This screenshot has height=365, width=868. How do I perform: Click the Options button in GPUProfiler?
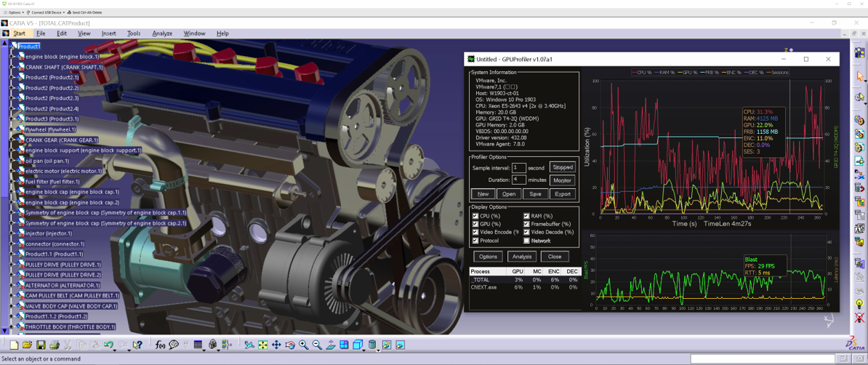pos(489,257)
